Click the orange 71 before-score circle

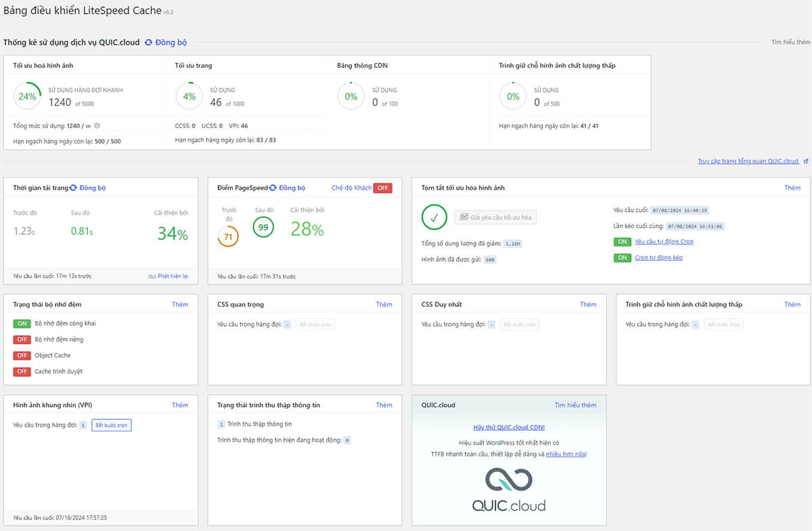(x=228, y=237)
